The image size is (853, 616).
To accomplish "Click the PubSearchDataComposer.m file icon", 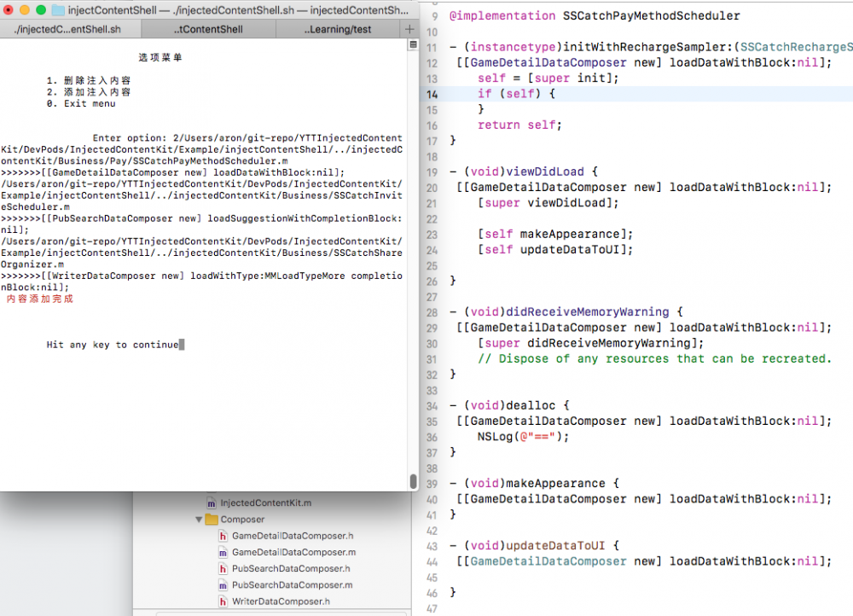I will click(x=223, y=585).
